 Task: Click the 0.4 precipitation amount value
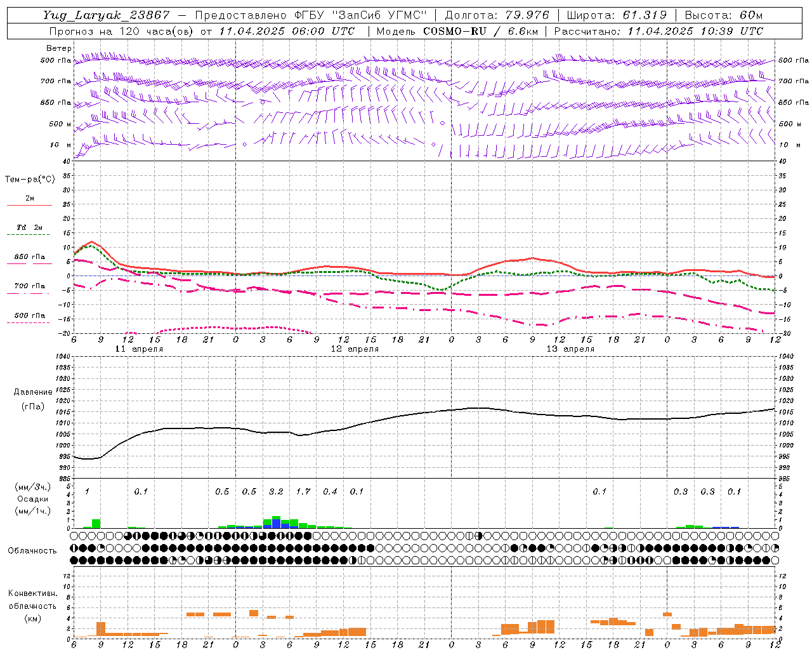coord(330,492)
